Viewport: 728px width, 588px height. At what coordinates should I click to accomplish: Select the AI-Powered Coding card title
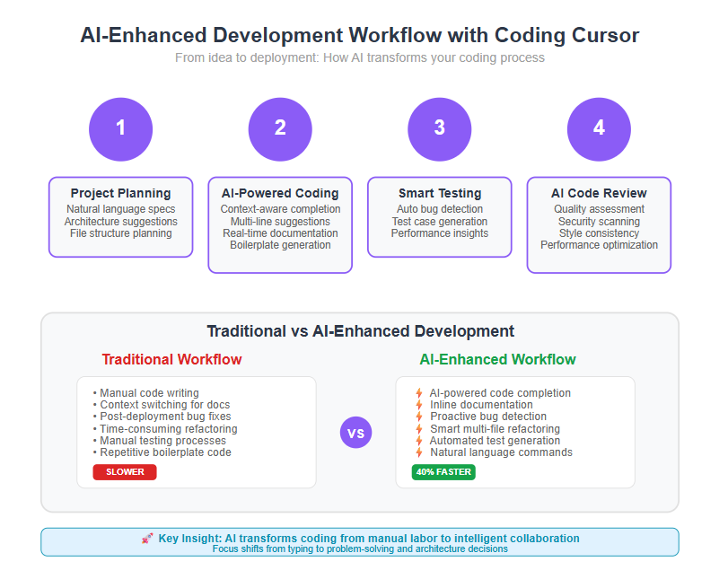tap(280, 193)
